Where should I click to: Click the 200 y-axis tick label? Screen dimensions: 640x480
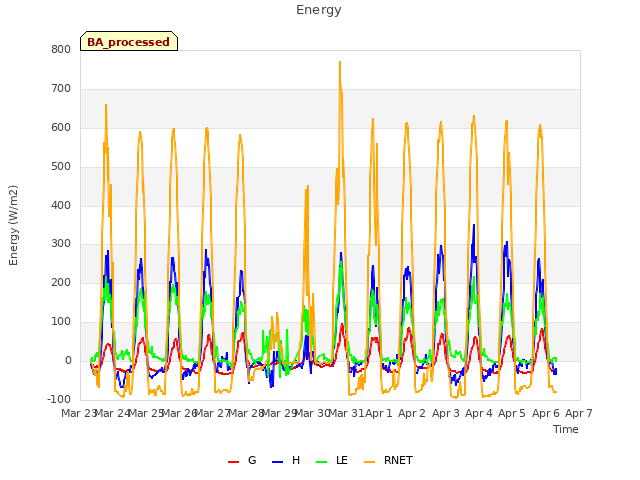pyautogui.click(x=61, y=282)
